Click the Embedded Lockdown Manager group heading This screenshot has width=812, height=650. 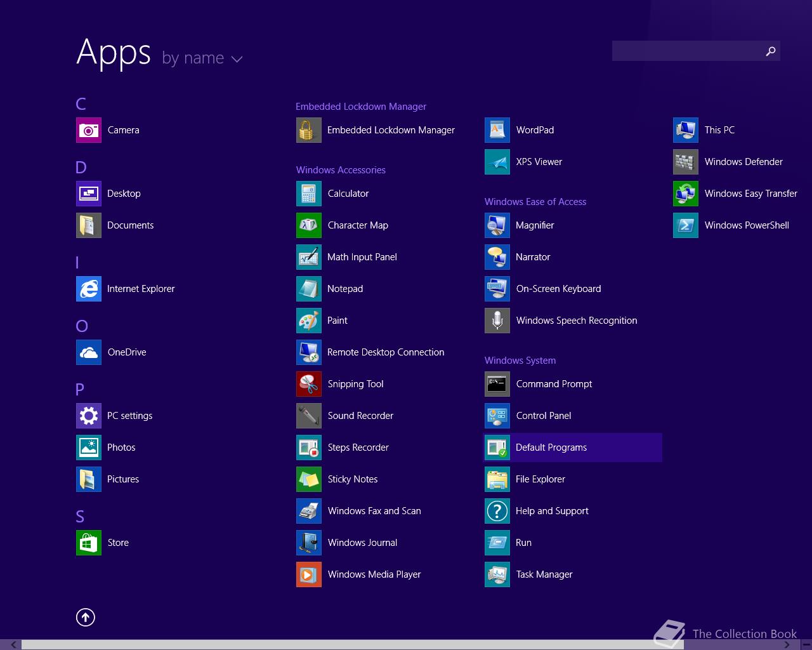(x=361, y=107)
